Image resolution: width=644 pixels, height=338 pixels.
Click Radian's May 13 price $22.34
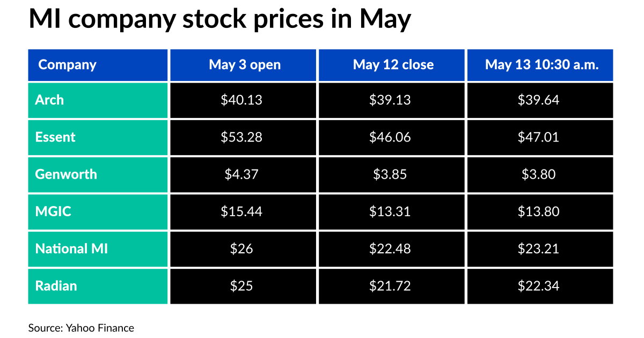pyautogui.click(x=538, y=285)
